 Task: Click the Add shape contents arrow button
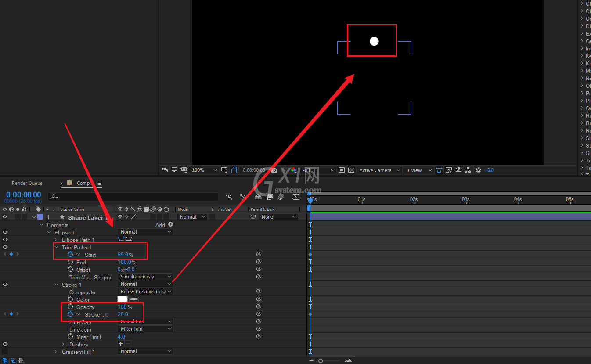(x=170, y=224)
